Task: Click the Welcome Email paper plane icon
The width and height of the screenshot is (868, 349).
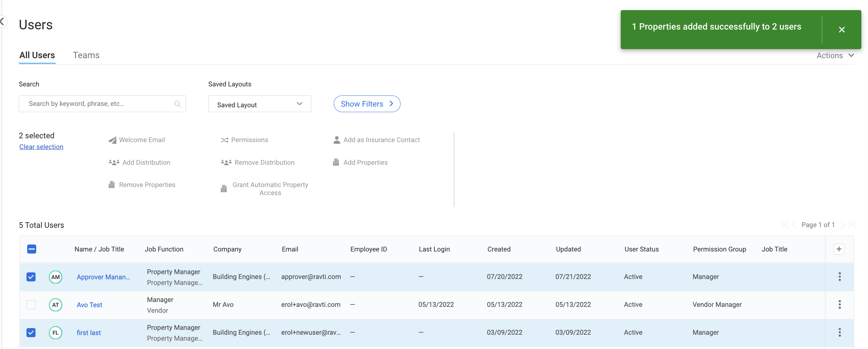Action: point(113,140)
